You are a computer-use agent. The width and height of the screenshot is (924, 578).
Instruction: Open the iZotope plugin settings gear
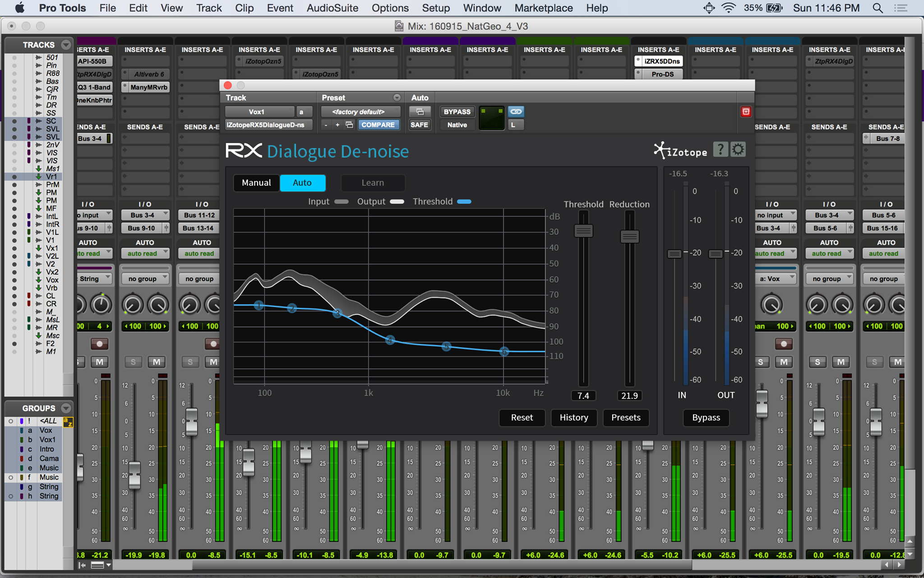tap(738, 149)
